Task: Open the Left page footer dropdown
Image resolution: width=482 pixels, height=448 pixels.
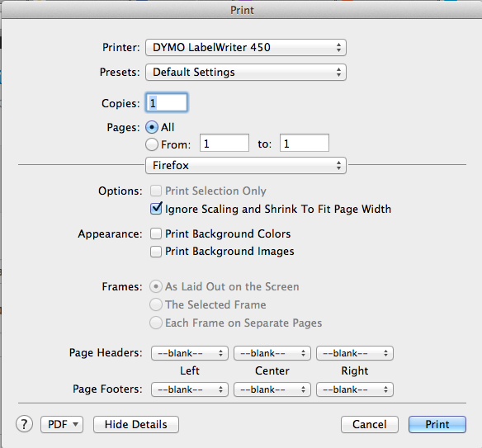Action: click(x=190, y=389)
